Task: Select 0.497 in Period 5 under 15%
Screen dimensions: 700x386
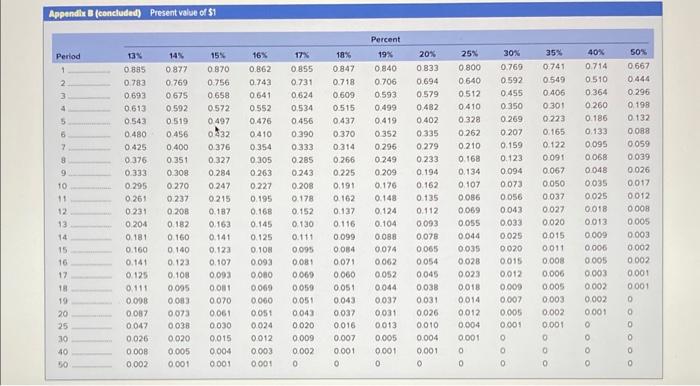Action: (219, 121)
